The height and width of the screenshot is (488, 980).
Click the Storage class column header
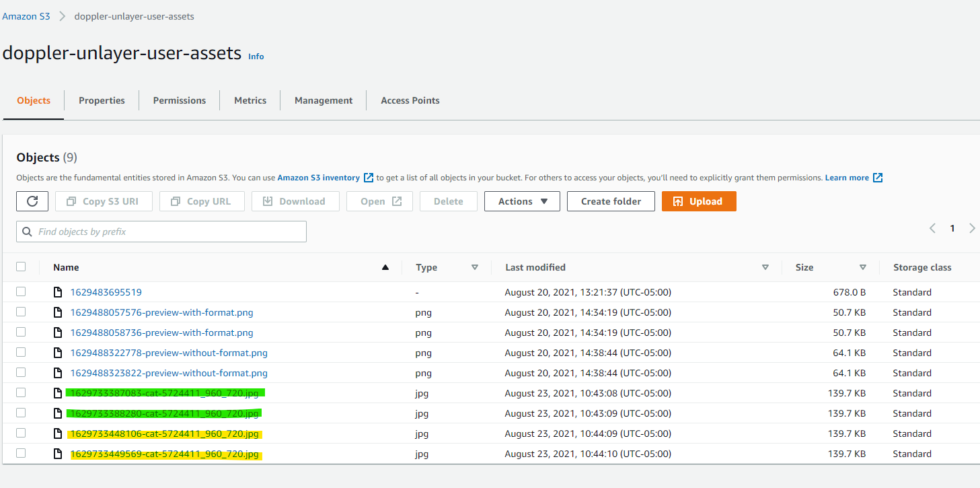922,267
